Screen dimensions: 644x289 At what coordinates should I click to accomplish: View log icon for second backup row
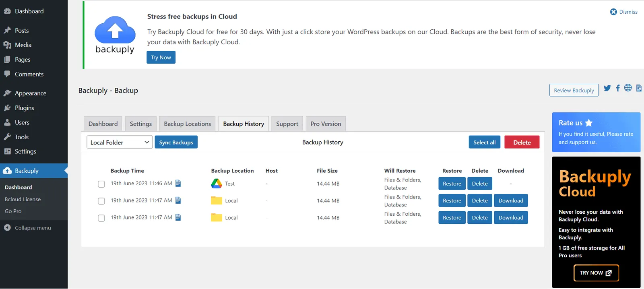coord(178,200)
